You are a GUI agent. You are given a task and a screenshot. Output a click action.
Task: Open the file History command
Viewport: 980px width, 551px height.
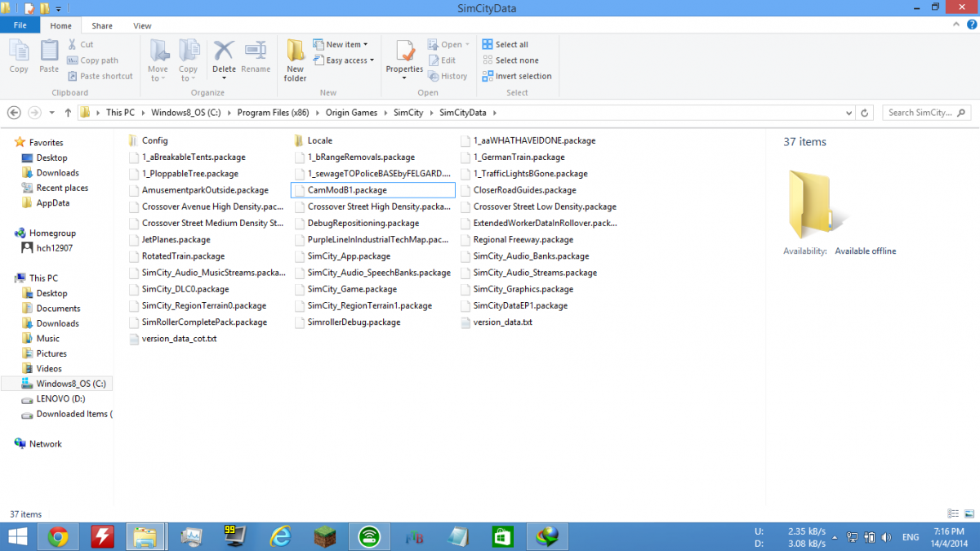447,76
